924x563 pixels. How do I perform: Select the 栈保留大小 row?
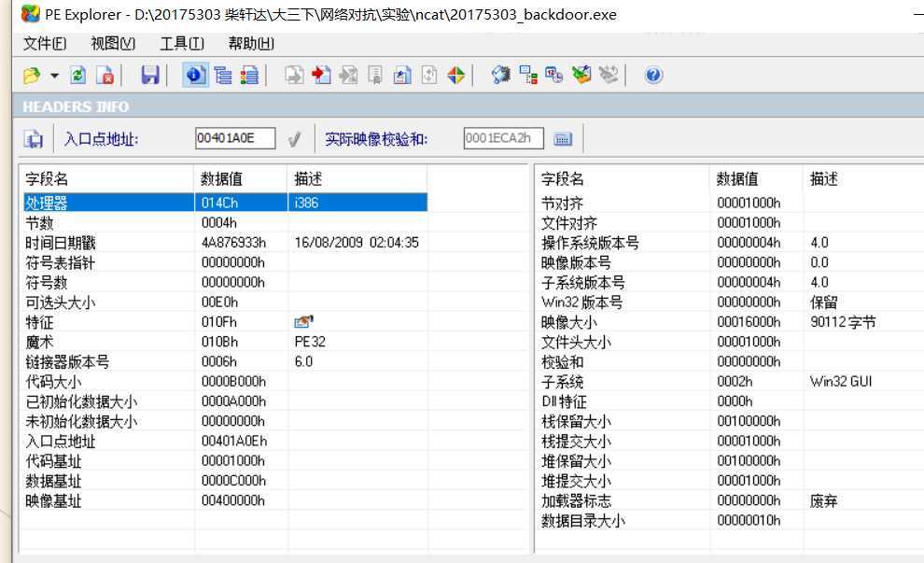[731, 421]
